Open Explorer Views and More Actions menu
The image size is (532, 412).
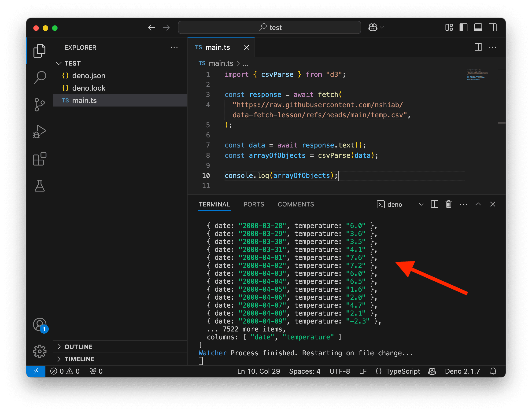coord(174,47)
